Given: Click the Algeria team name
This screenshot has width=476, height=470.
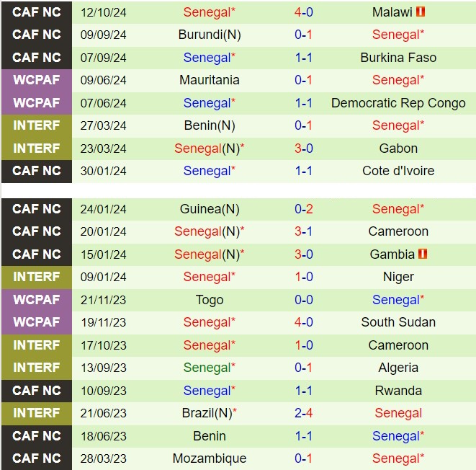Looking at the screenshot, I should tap(398, 368).
